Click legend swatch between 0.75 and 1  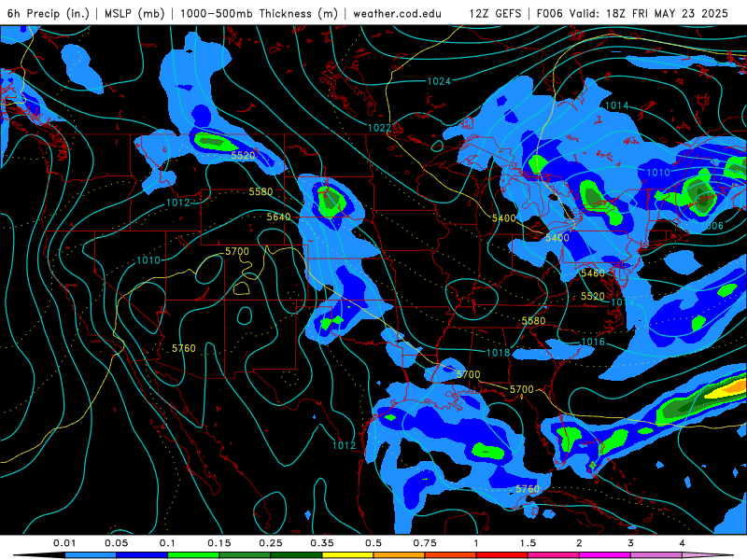(451, 555)
